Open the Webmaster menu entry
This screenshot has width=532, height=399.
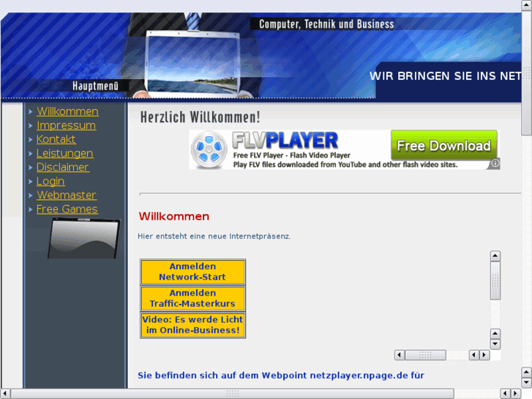coord(67,195)
